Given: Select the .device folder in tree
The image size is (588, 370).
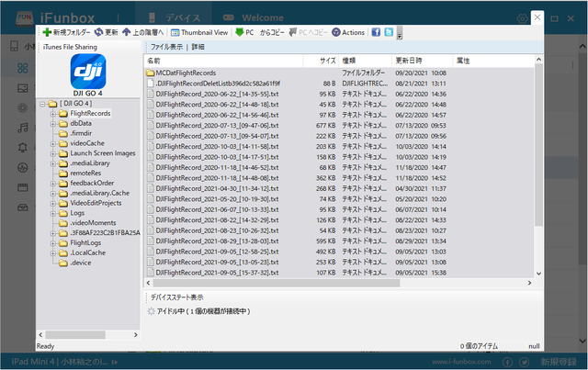Looking at the screenshot, I should click(81, 263).
